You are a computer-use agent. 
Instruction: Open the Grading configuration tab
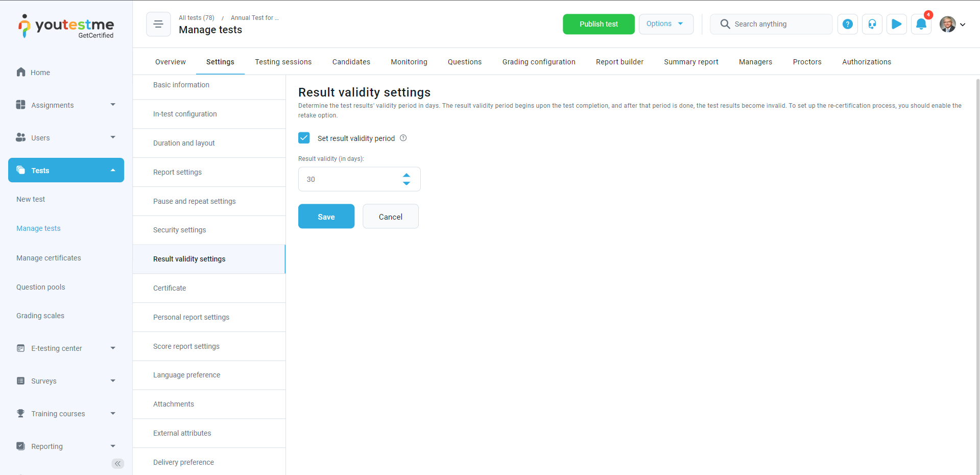(x=538, y=62)
